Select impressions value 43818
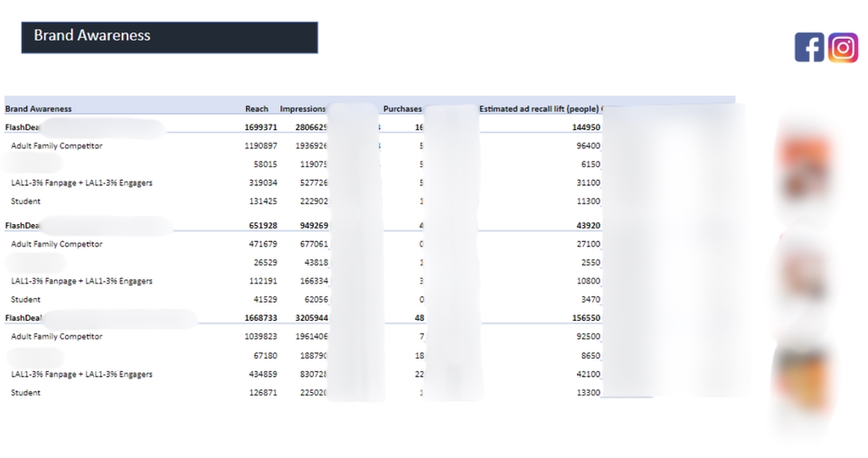The image size is (868, 458). tap(316, 263)
